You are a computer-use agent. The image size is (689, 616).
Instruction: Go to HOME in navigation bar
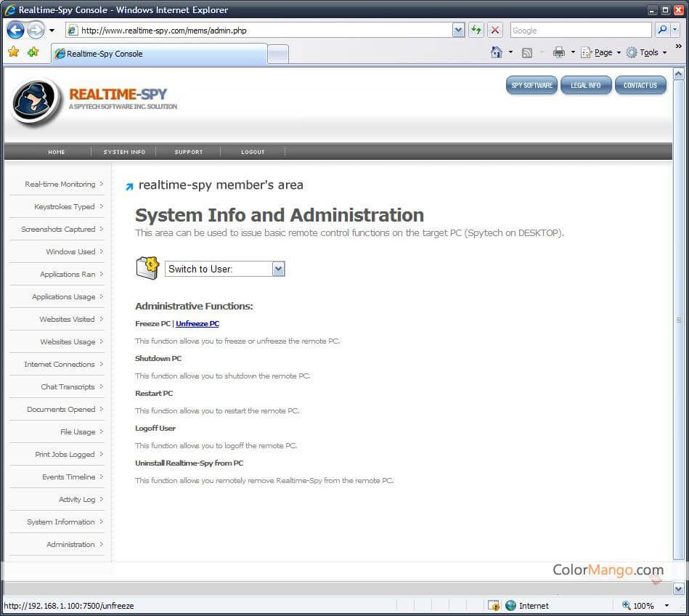57,152
